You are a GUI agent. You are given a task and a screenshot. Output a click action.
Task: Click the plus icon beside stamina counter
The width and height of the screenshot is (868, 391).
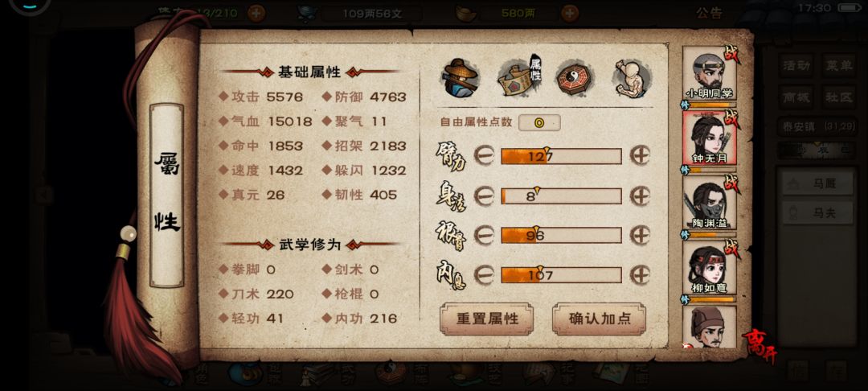[256, 14]
